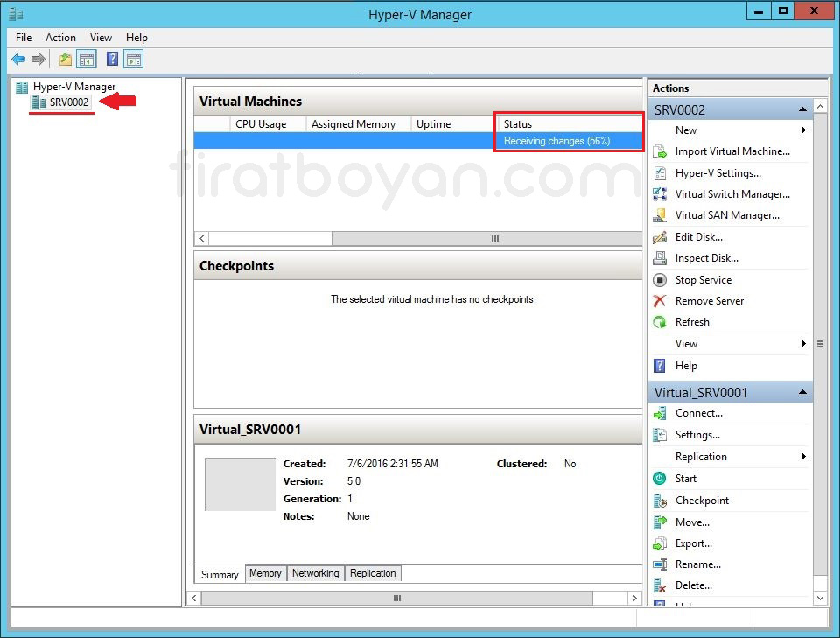
Task: Click the Checkpoint icon in Actions
Action: pos(660,501)
